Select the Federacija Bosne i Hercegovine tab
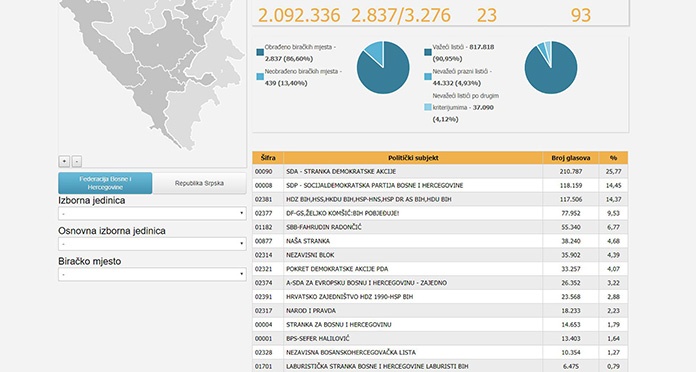The image size is (696, 372). point(105,183)
